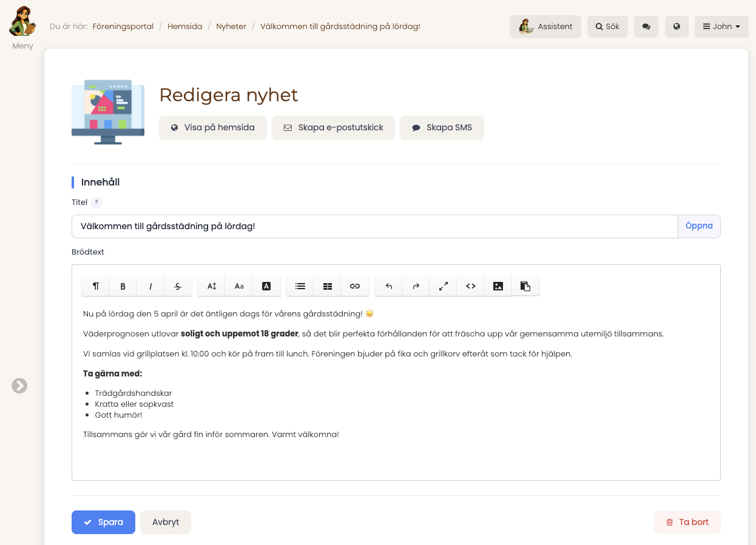
Task: Cancel editing with Avbryt
Action: click(x=166, y=522)
